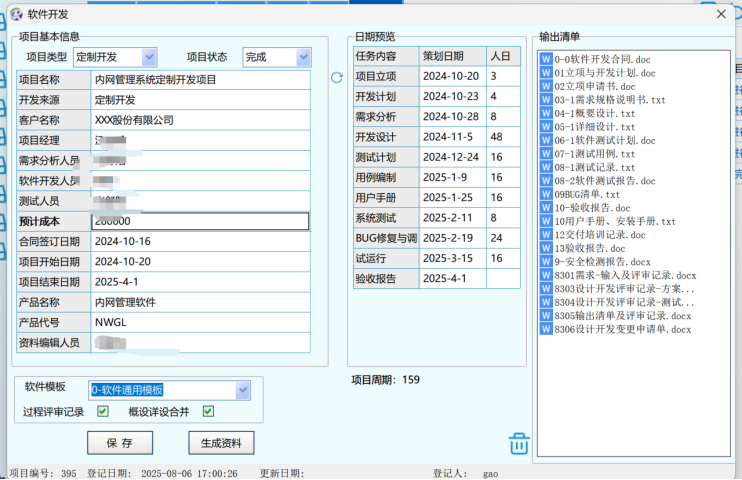
Task: Click the trash bin delete icon
Action: pos(518,443)
